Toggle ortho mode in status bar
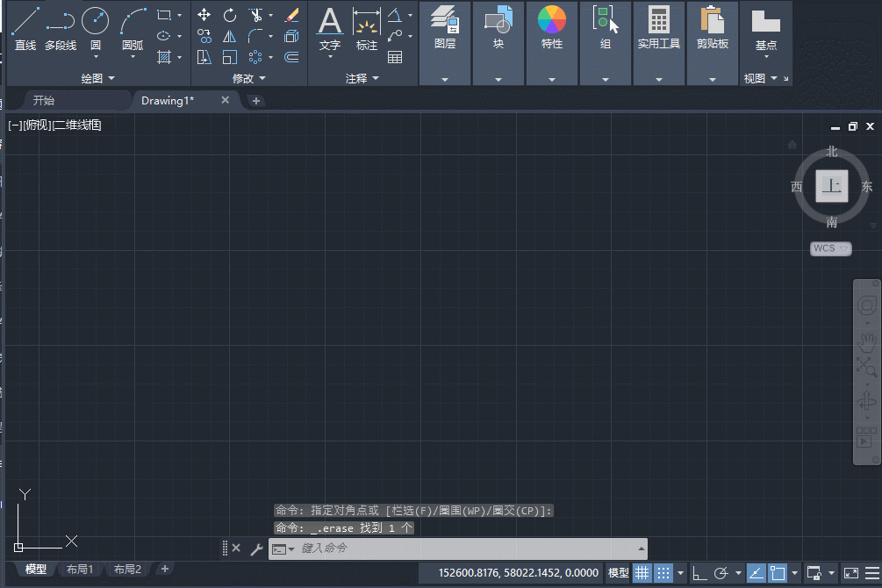 (x=699, y=573)
